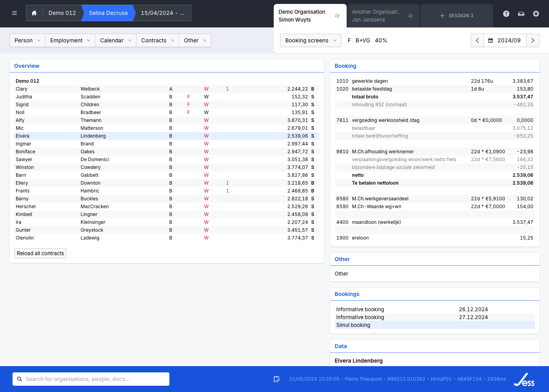Click the Selina Decruse breadcrumb
The height and width of the screenshot is (392, 549).
tap(108, 13)
